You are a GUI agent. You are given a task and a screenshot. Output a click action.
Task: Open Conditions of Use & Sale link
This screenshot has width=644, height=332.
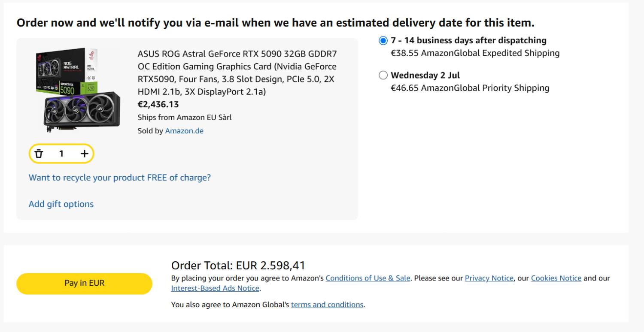click(x=368, y=278)
